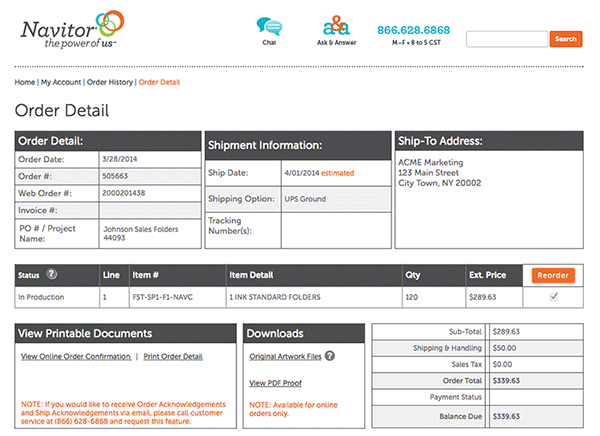This screenshot has height=436, width=600.
Task: Open the Chat speech bubble icon
Action: [269, 26]
